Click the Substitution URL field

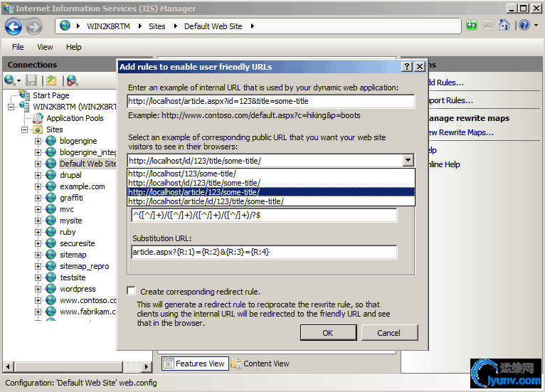(x=264, y=252)
